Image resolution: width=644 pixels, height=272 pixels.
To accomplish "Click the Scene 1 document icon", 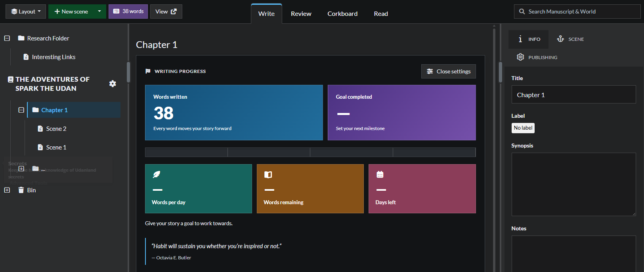I will tap(40, 147).
